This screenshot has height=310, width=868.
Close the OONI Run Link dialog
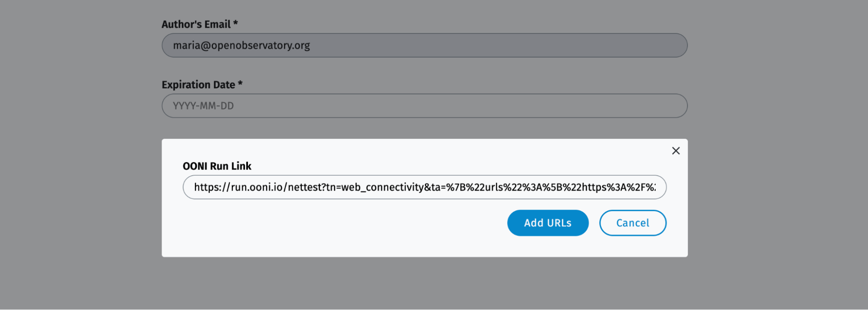tap(676, 151)
